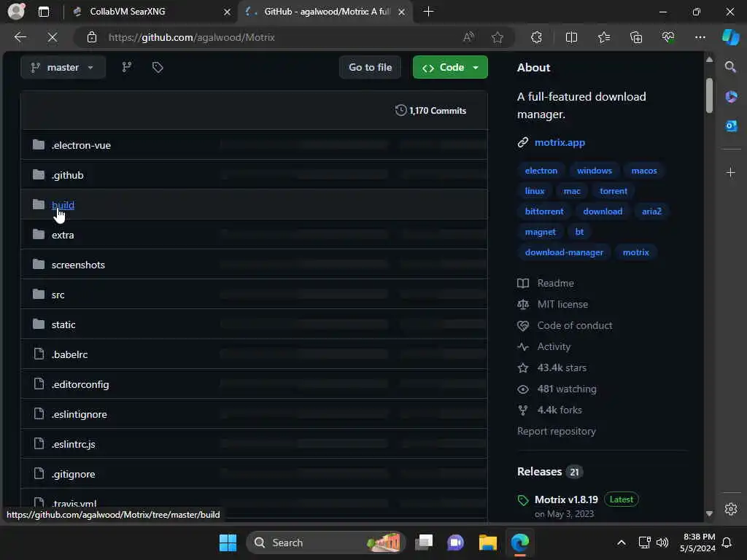
Task: Select the linux topic tag
Action: click(x=535, y=191)
